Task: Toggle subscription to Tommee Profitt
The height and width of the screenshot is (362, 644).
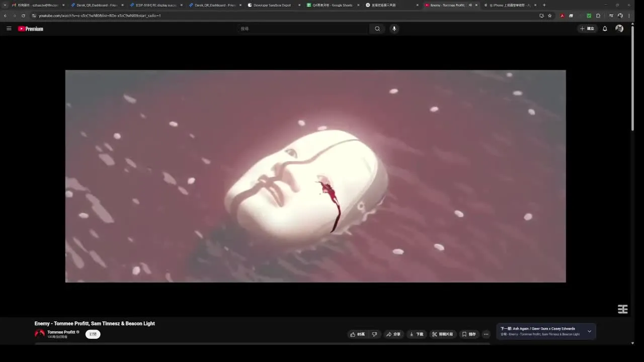Action: [93, 334]
